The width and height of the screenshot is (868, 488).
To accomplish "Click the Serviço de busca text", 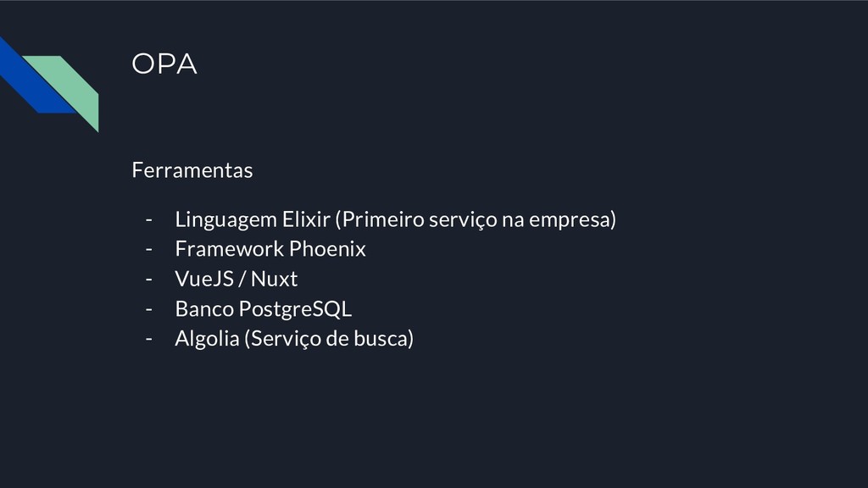I will [329, 339].
